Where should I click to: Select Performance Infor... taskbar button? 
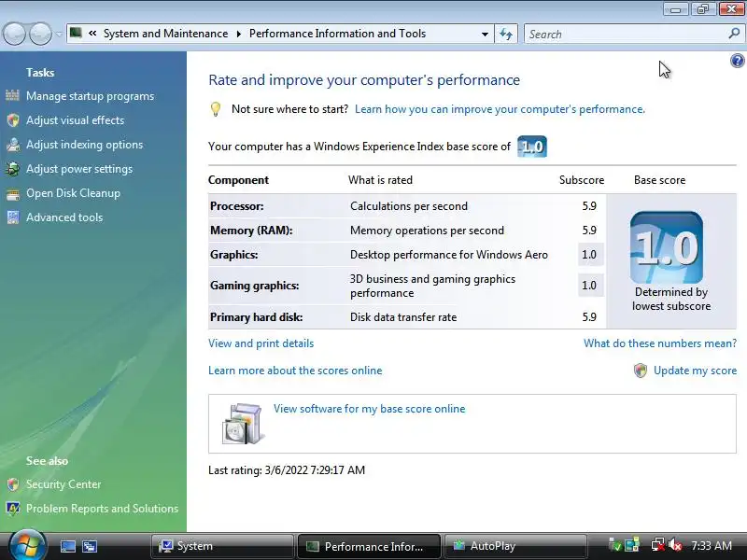coord(369,546)
